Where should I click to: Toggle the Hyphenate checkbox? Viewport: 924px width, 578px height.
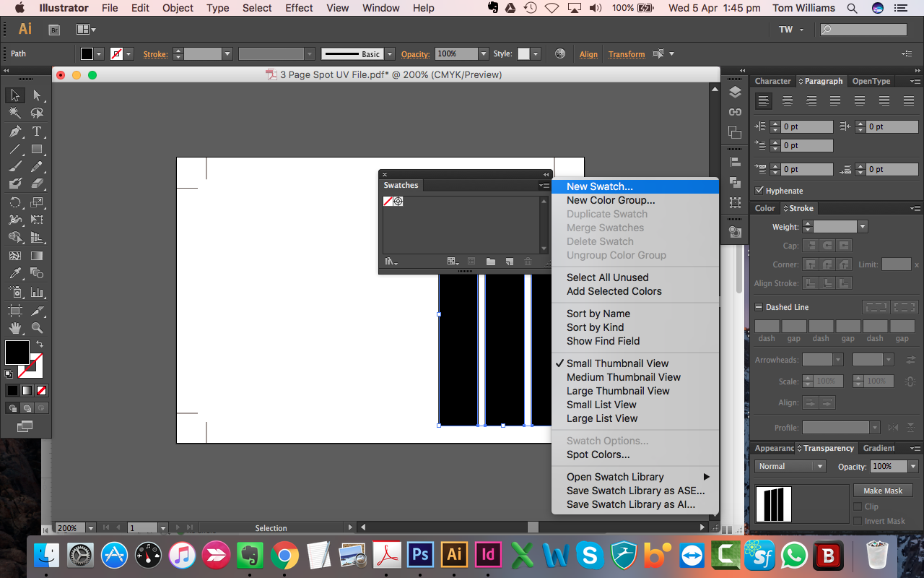759,191
